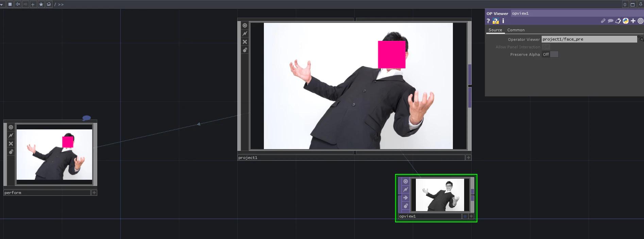This screenshot has width=644, height=239.
Task: Click the pencil icon in the parameter header
Action: pyautogui.click(x=603, y=21)
